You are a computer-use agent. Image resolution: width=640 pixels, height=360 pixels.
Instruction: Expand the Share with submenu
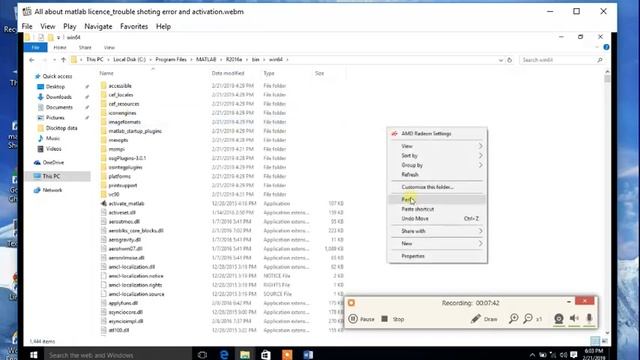[437, 231]
